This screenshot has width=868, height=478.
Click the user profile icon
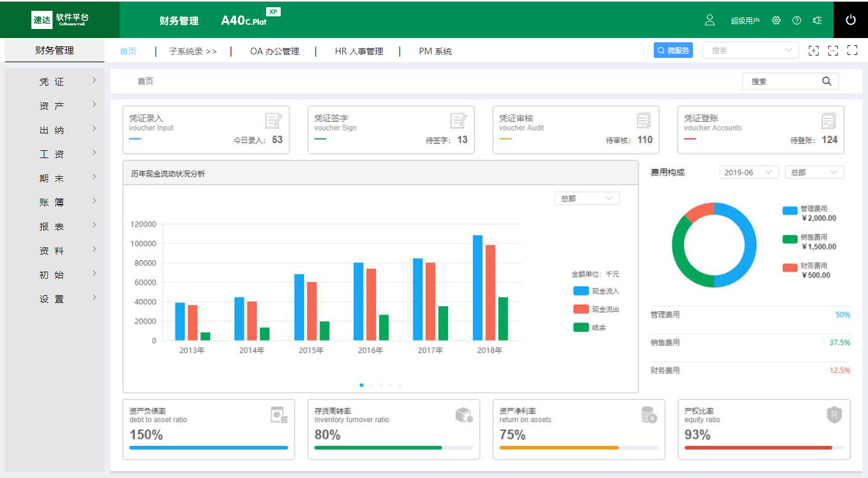coord(710,20)
